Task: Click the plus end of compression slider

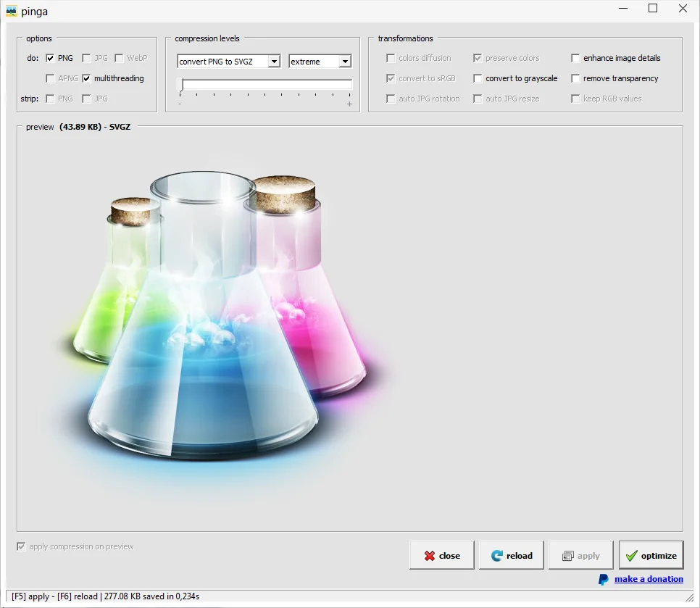Action: [x=349, y=104]
